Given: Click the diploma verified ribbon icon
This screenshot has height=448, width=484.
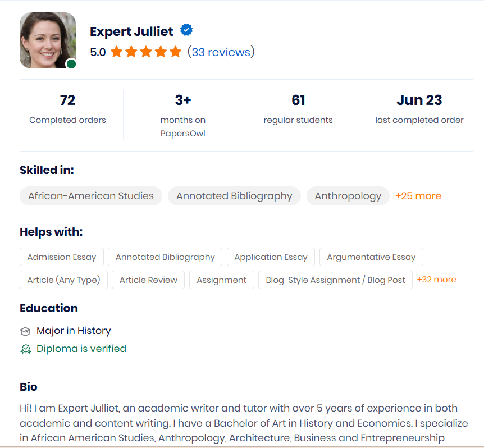Looking at the screenshot, I should tap(26, 349).
